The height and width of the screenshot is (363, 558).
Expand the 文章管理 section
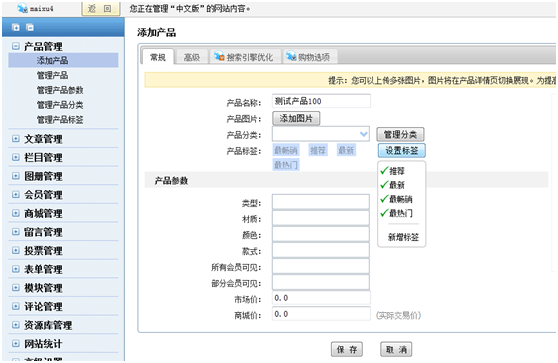[x=16, y=138]
